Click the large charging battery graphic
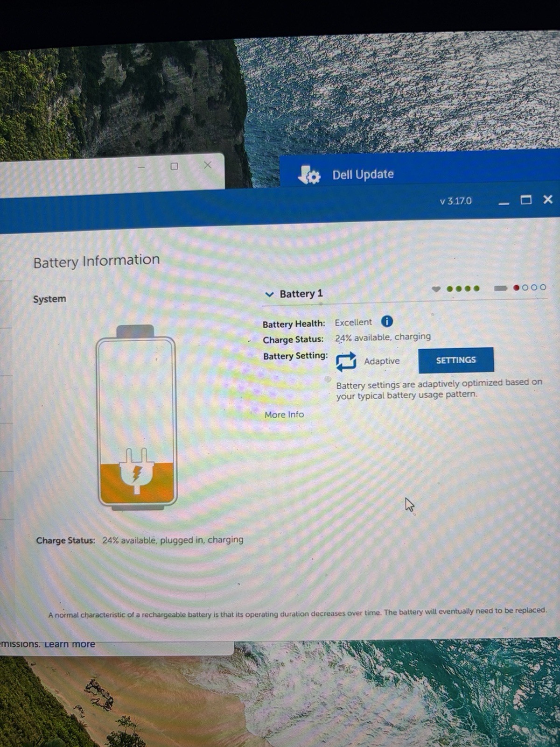The width and height of the screenshot is (560, 747). click(136, 417)
